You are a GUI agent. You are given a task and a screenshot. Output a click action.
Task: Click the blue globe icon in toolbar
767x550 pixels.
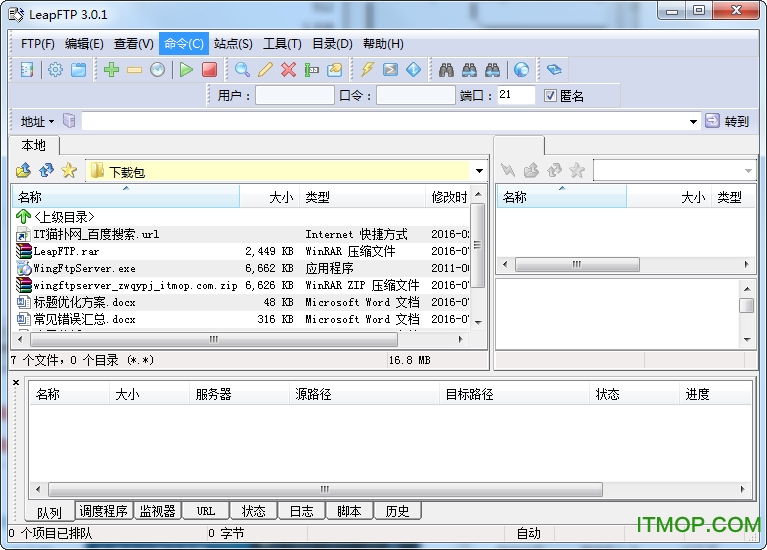pos(521,69)
